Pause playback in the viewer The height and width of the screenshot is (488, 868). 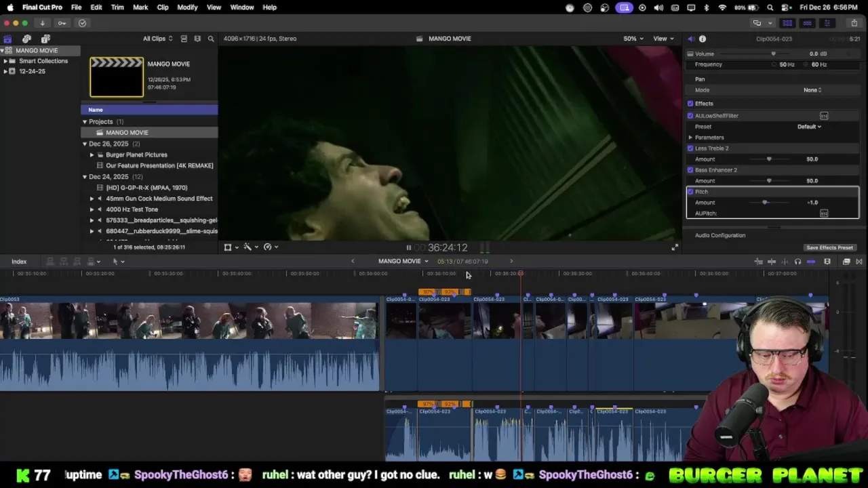point(408,248)
